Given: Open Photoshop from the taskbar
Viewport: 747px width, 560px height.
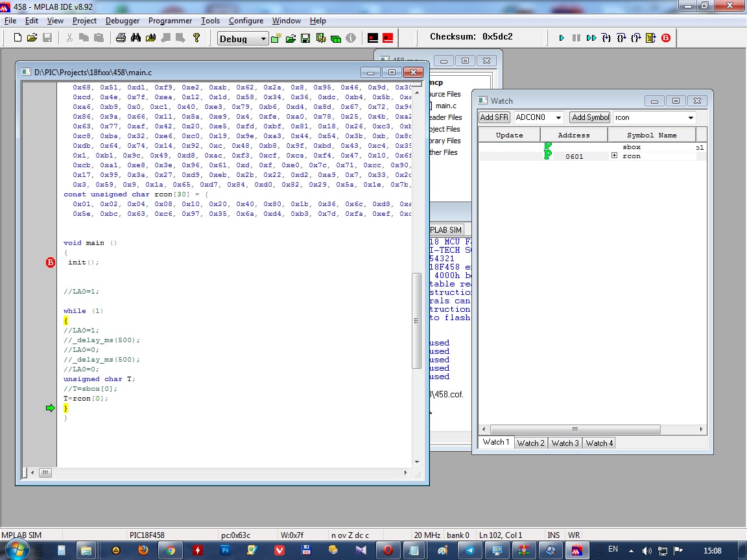Looking at the screenshot, I should pos(225,550).
